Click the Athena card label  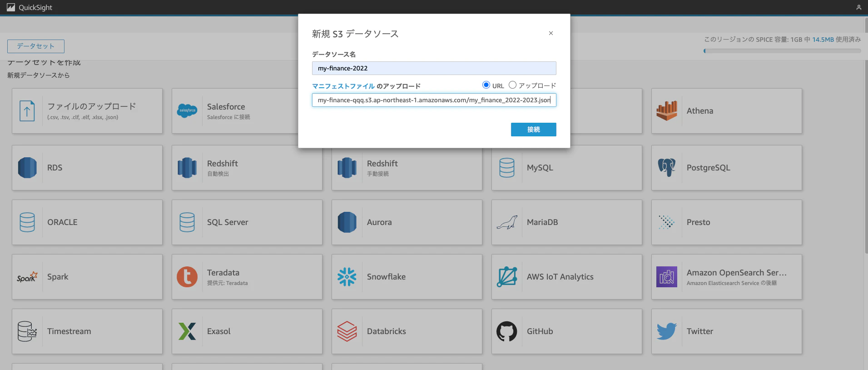pos(699,111)
